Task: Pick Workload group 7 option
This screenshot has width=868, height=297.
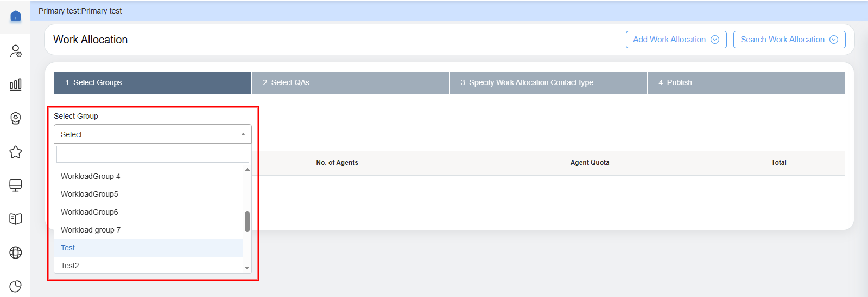Action: tap(91, 230)
